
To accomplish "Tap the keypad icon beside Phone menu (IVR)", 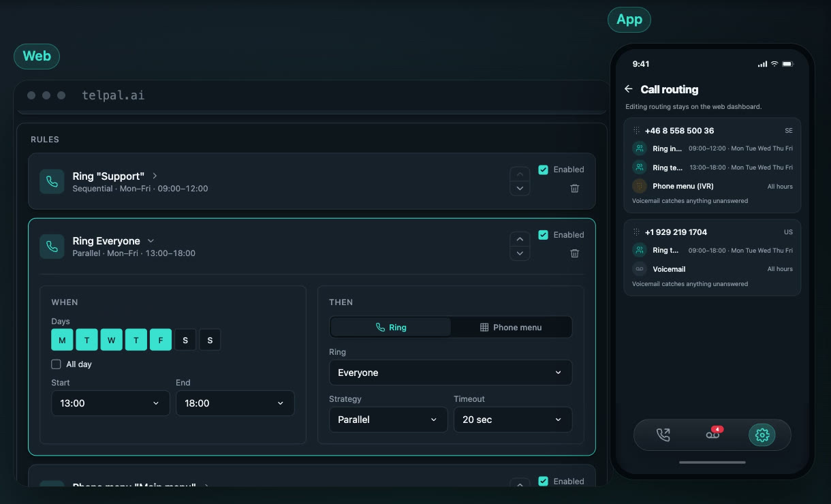I will point(639,186).
